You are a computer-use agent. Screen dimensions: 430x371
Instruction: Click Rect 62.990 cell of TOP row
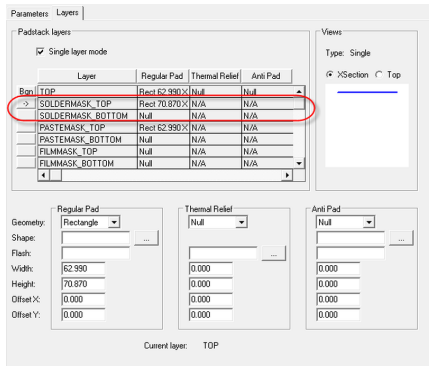click(163, 91)
